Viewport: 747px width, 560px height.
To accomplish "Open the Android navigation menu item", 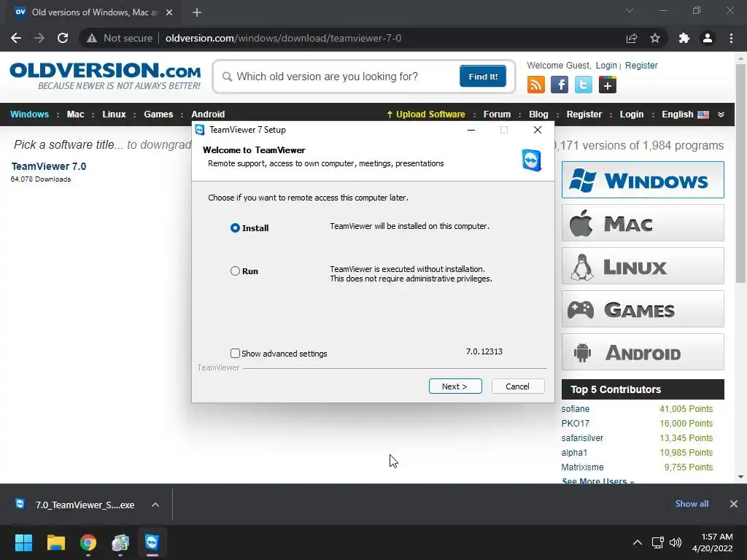I will point(208,114).
